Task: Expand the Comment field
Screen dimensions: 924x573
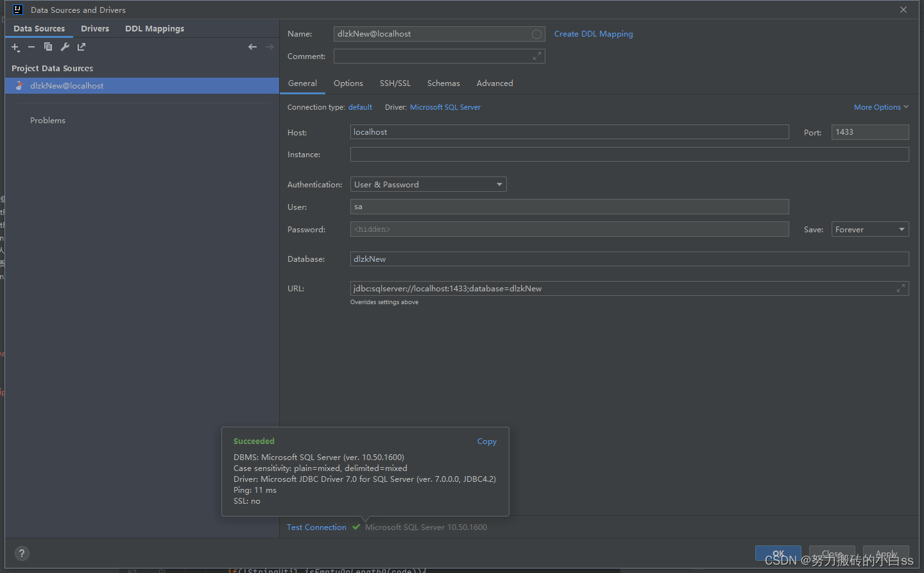Action: point(536,56)
